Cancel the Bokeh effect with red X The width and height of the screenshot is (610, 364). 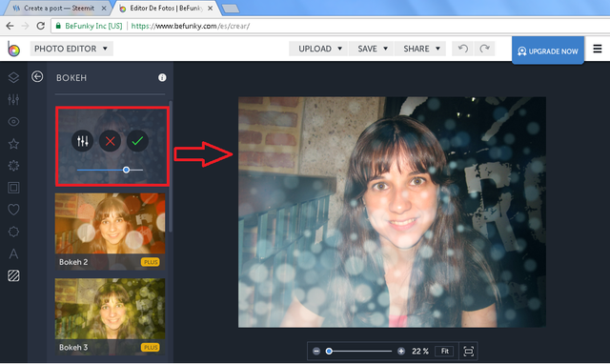[x=111, y=141]
